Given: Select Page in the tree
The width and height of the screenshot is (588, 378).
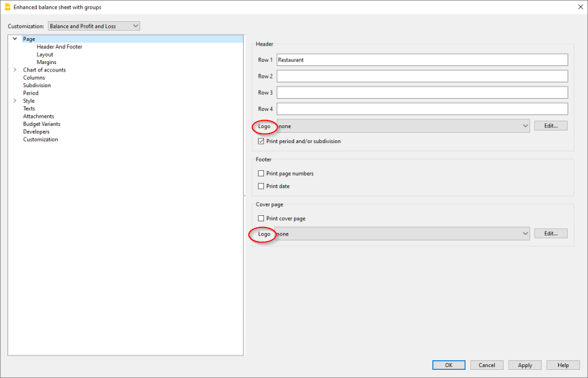Looking at the screenshot, I should [29, 39].
